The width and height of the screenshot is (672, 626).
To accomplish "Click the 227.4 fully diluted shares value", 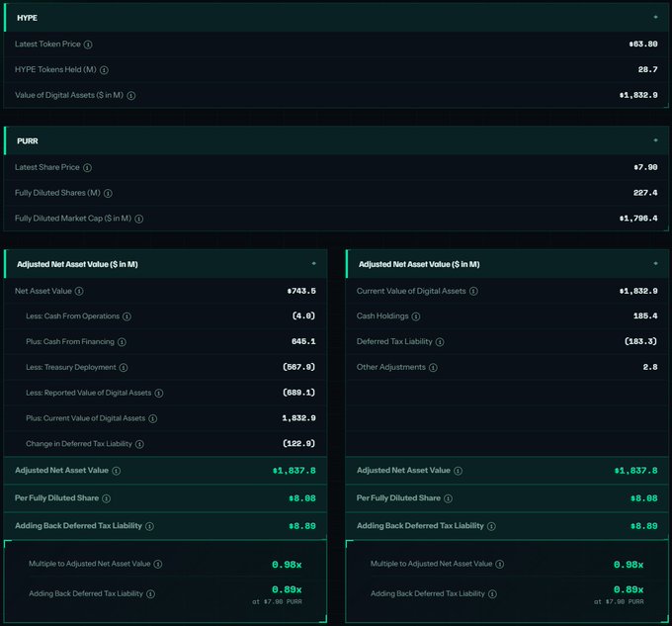I will [645, 193].
